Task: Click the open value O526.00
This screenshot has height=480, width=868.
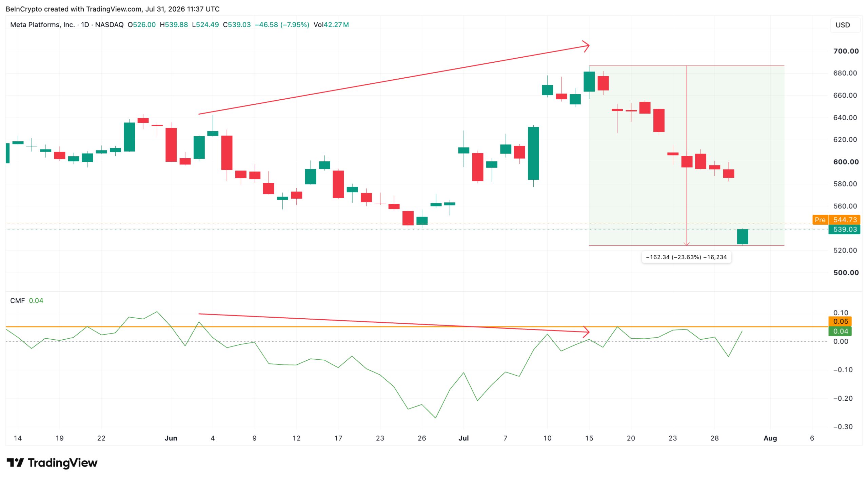Action: (x=141, y=25)
